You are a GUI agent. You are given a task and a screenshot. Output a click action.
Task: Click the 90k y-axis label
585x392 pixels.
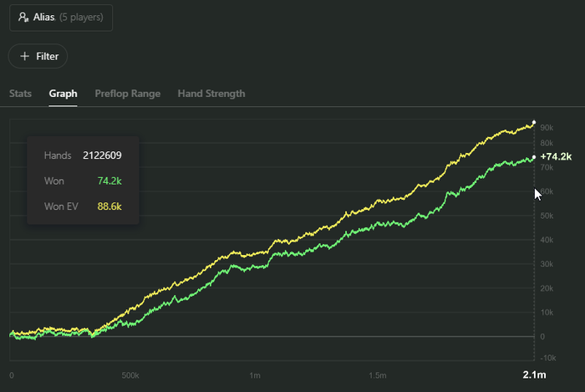click(547, 128)
